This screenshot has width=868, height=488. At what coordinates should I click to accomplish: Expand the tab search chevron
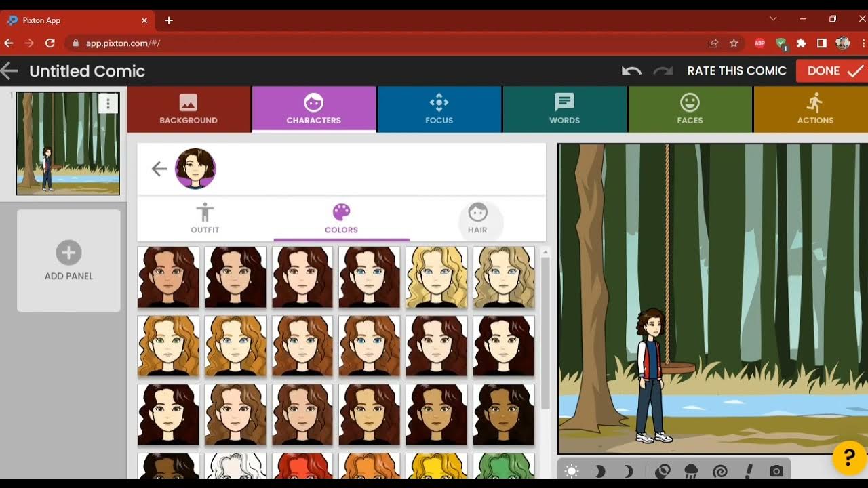[x=773, y=19]
